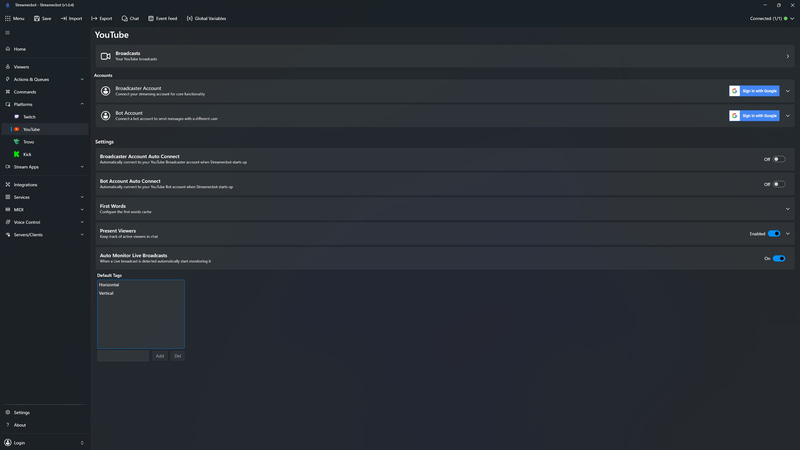Select the Home label in the sidebar

click(x=20, y=49)
